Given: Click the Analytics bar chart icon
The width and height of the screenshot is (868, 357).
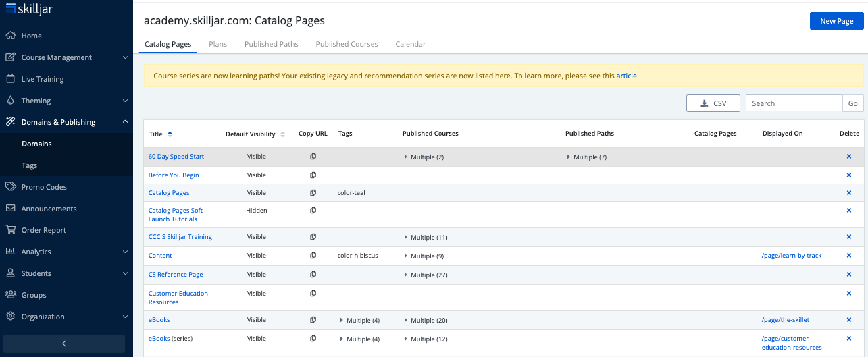Looking at the screenshot, I should click(x=10, y=252).
